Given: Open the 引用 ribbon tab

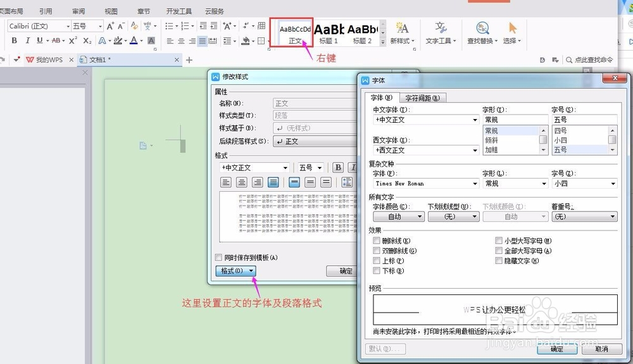Looking at the screenshot, I should pos(46,11).
